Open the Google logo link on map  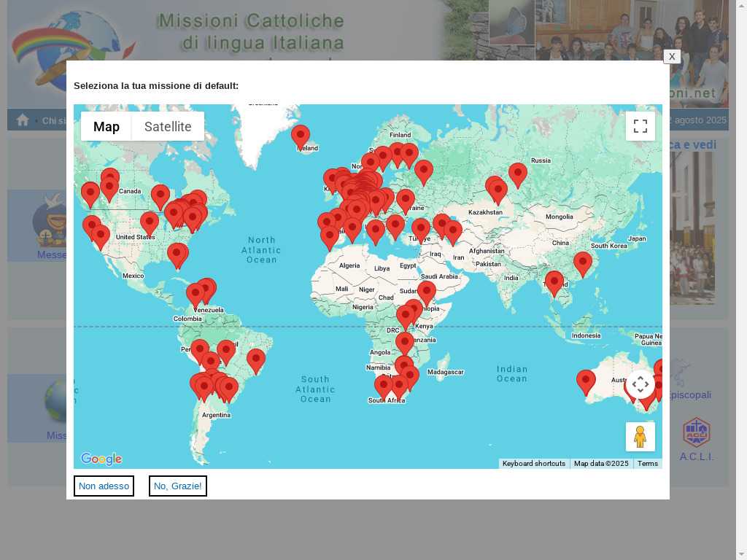(x=101, y=459)
